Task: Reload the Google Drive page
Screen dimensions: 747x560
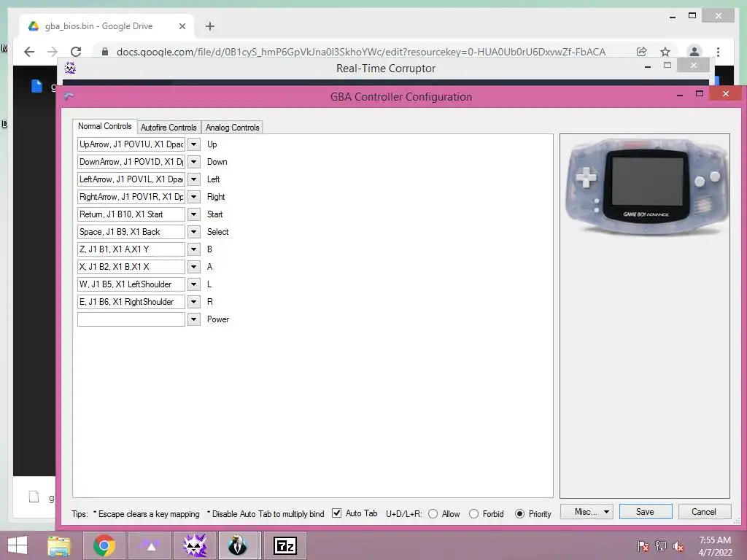Action: 76,52
